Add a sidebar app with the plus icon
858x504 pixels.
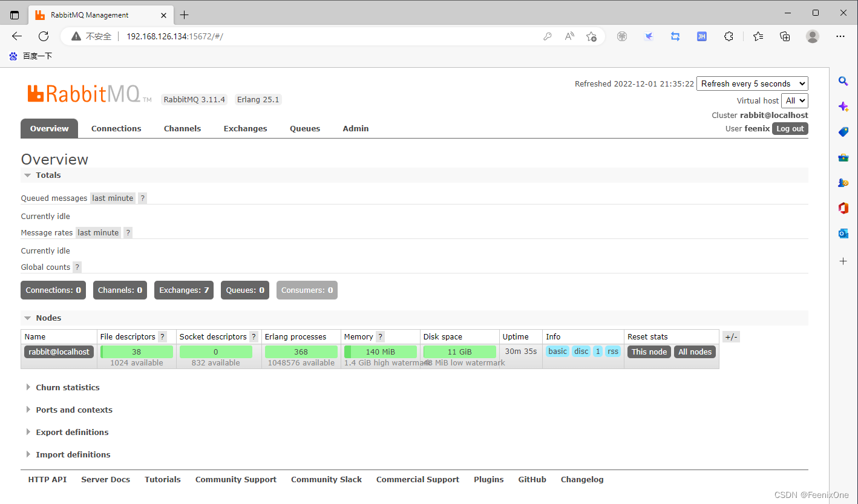tap(843, 261)
